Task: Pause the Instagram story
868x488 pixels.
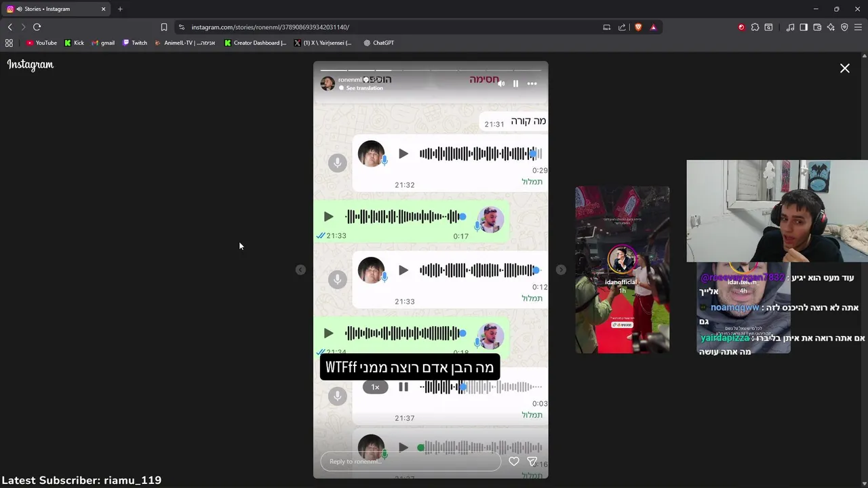Action: pyautogui.click(x=515, y=83)
